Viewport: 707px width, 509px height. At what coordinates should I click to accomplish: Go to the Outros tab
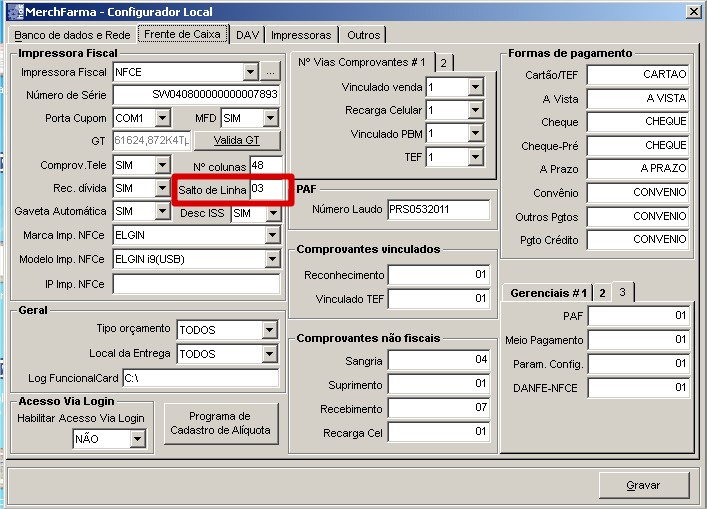pos(363,35)
